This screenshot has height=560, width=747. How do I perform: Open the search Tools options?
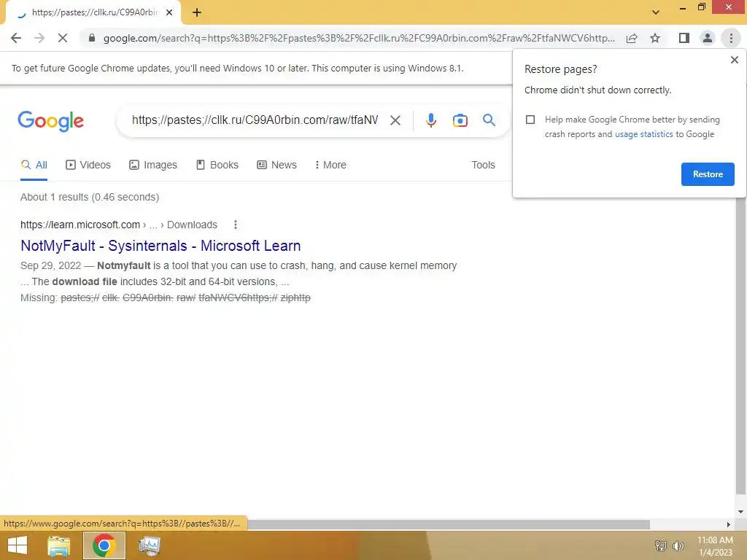[483, 165]
